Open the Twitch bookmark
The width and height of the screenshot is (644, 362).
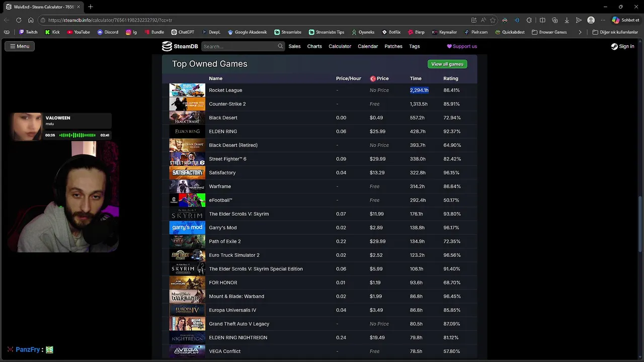[28, 32]
